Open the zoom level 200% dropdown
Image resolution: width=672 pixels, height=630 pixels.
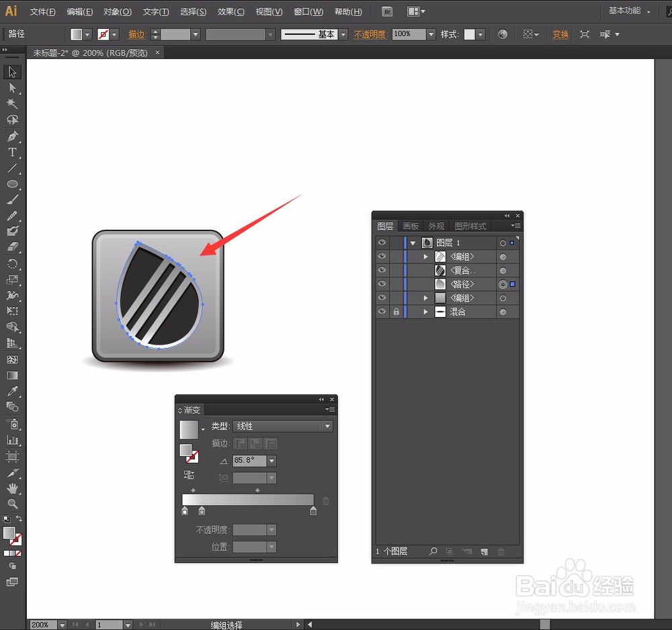[62, 625]
